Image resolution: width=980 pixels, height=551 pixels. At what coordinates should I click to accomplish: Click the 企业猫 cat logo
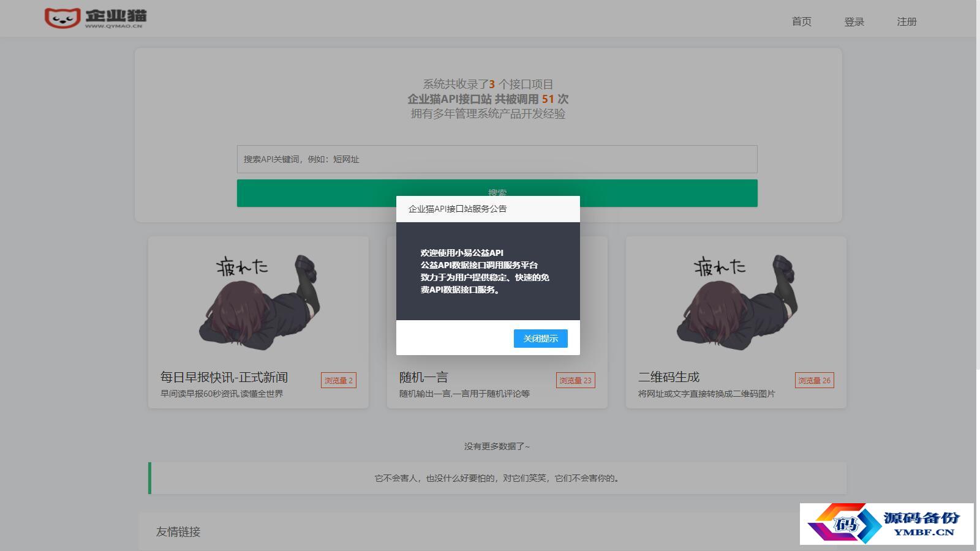click(96, 18)
